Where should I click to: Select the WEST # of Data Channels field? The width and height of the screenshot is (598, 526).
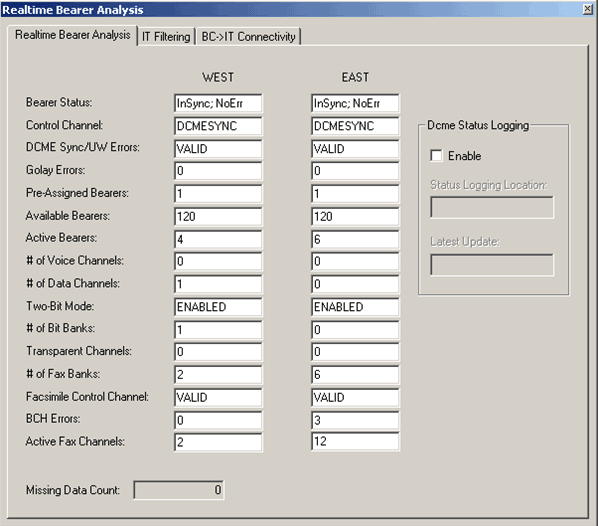[x=218, y=284]
